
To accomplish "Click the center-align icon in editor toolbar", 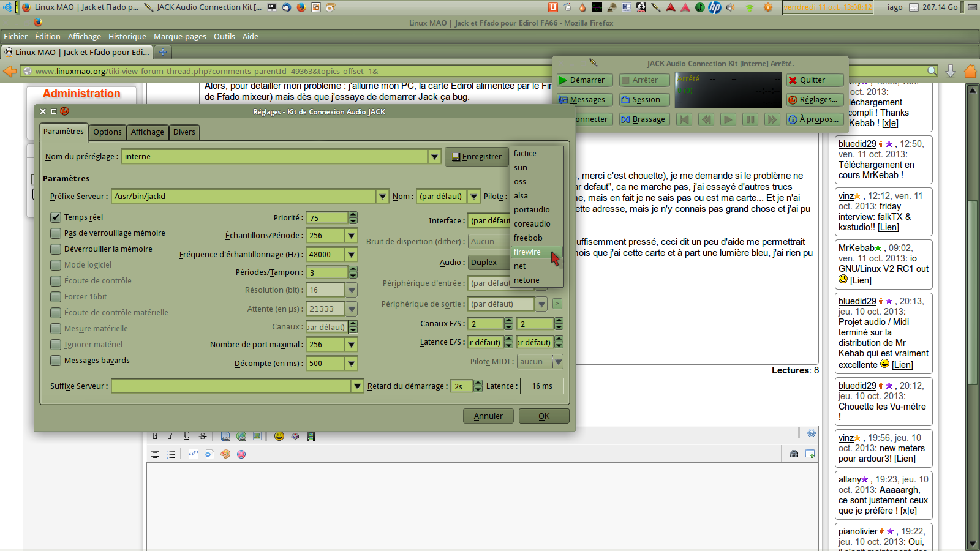I will coord(155,454).
